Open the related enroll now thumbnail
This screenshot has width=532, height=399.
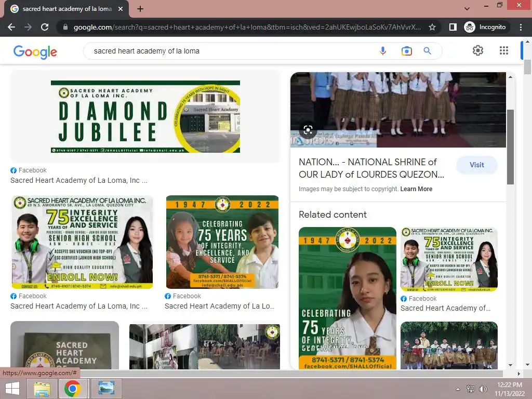click(449, 260)
